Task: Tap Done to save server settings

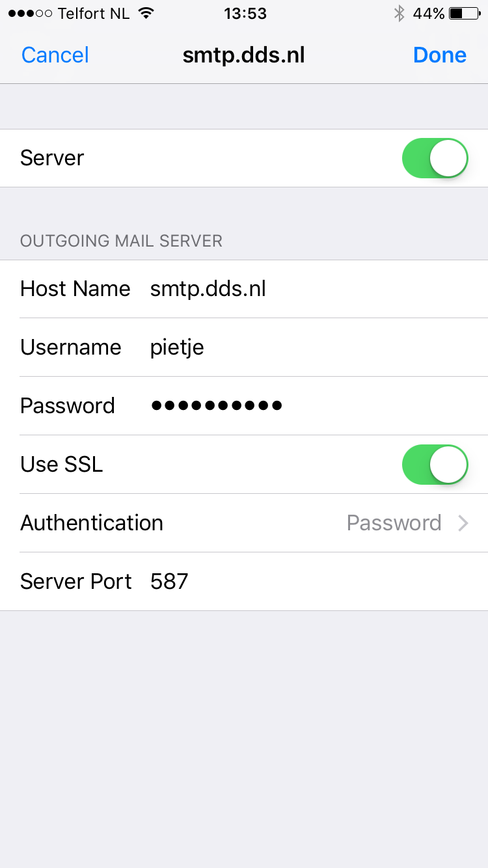Action: (440, 55)
